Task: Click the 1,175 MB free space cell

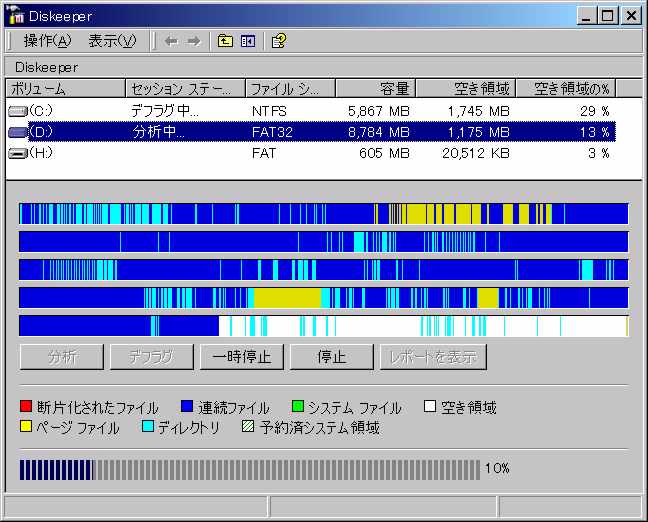Action: pos(479,132)
